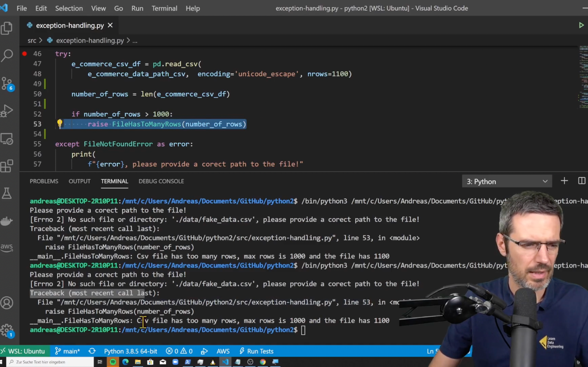This screenshot has width=588, height=367.
Task: Select the exception-handling.py editor tab
Action: 69,25
